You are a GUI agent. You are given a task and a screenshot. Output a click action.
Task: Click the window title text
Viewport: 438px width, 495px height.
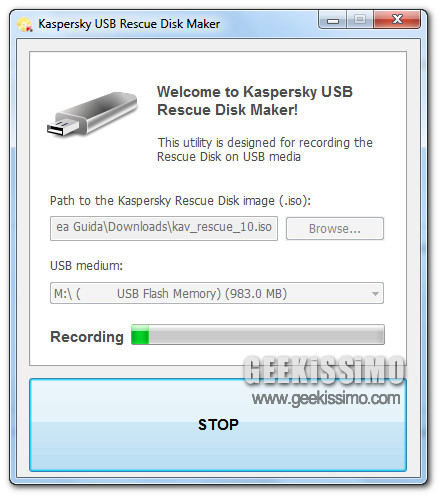click(129, 24)
